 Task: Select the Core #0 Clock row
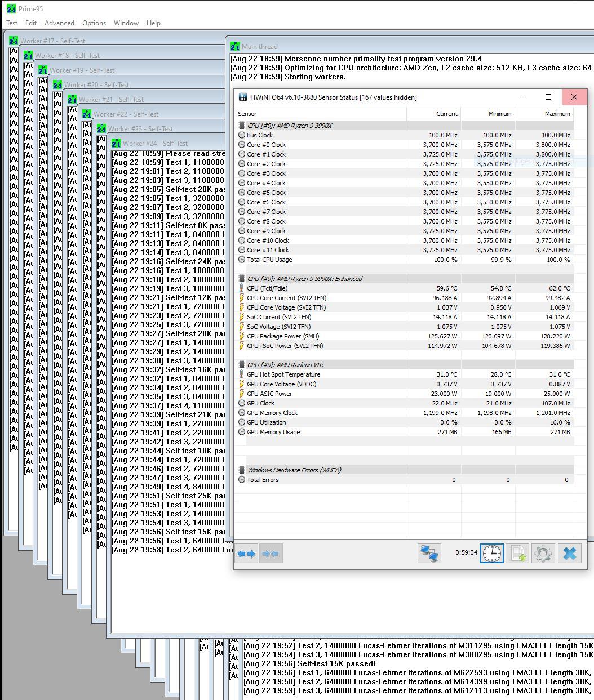point(405,144)
